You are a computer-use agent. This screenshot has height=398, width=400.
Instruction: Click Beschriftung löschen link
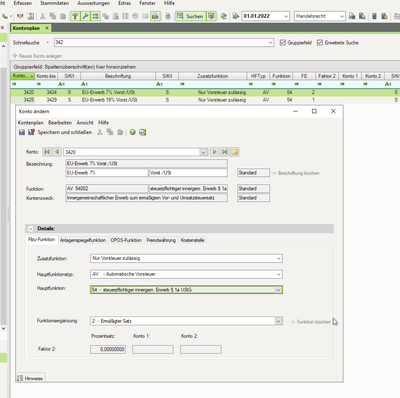[296, 173]
